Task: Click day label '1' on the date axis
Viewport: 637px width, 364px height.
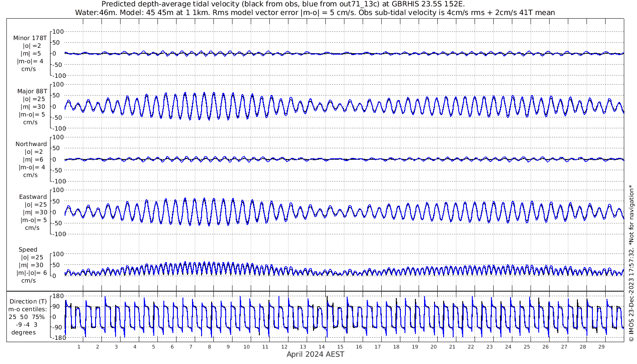Action: [79, 347]
